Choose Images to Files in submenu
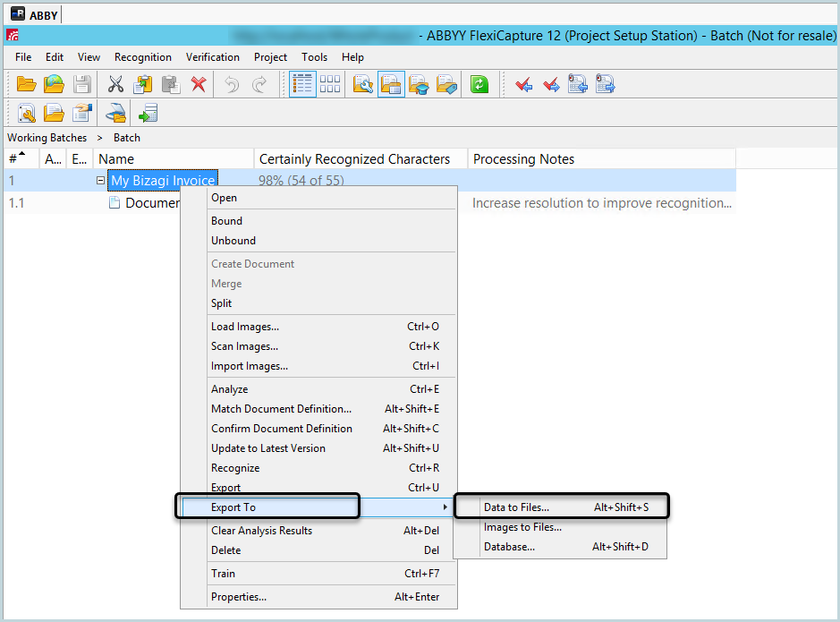This screenshot has height=622, width=840. [x=560, y=527]
